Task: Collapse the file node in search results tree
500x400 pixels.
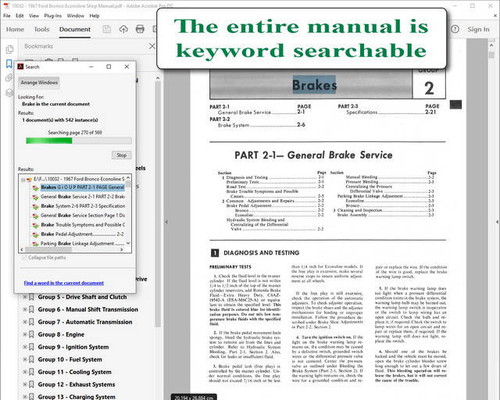Action: [x=23, y=180]
